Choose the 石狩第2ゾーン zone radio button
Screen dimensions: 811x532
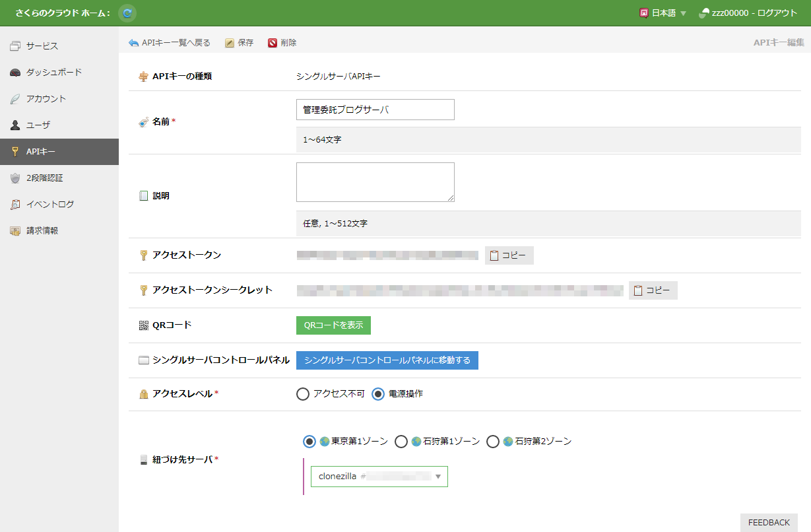click(x=492, y=442)
